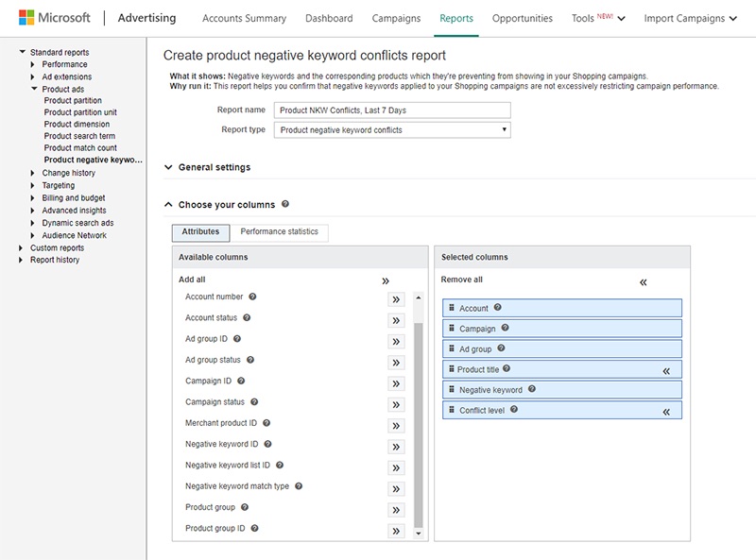Add Campaign status column with its arrow
The image size is (756, 560).
396,405
